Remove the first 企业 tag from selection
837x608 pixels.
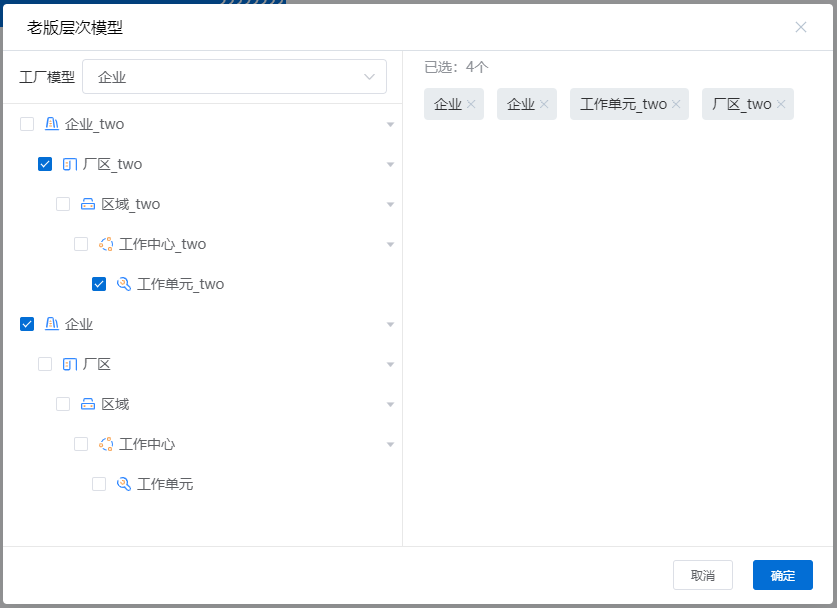coord(471,104)
